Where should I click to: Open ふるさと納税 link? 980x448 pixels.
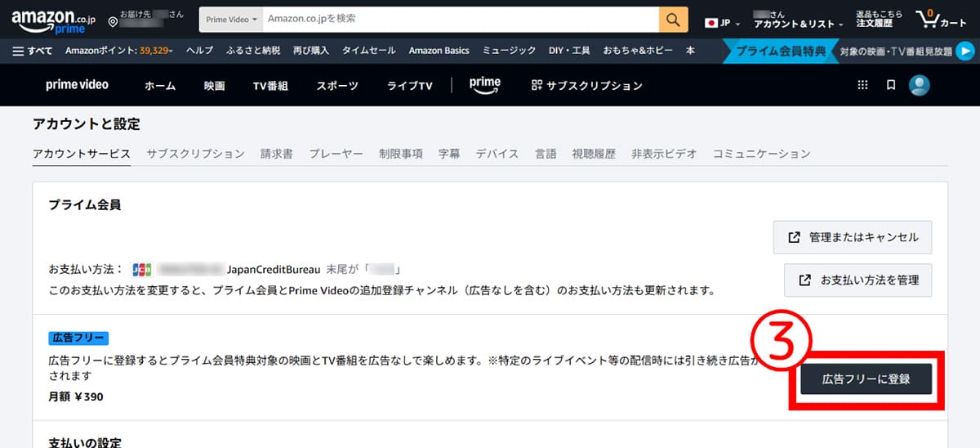[253, 51]
